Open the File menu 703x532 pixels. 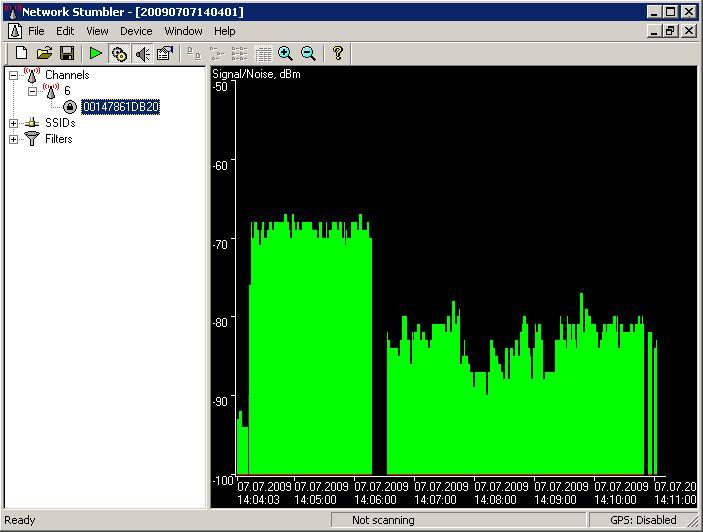[36, 31]
